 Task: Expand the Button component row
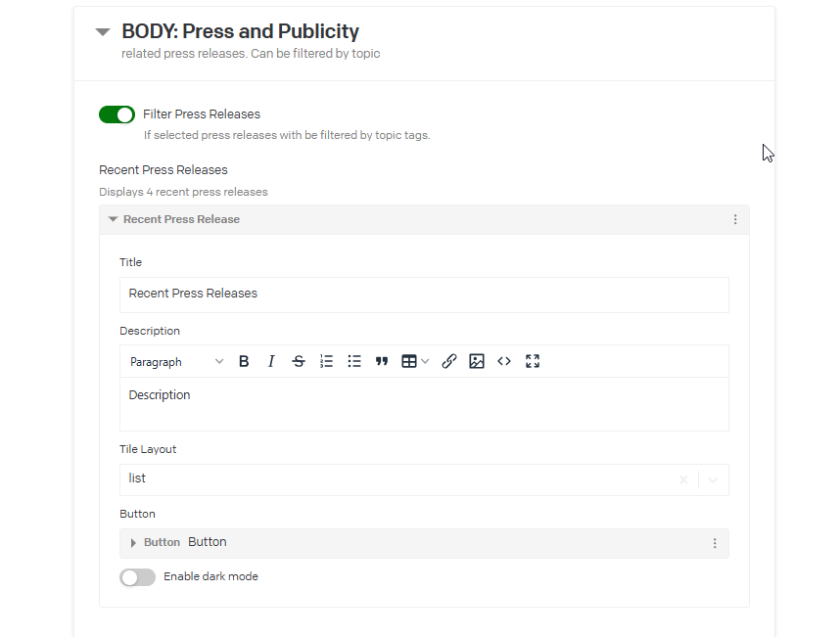(x=133, y=543)
